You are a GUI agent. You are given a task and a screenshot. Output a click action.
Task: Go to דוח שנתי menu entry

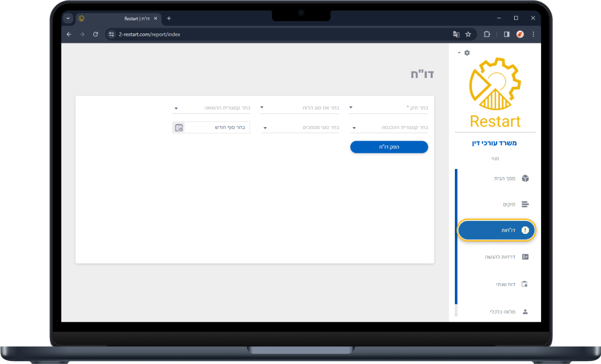505,284
